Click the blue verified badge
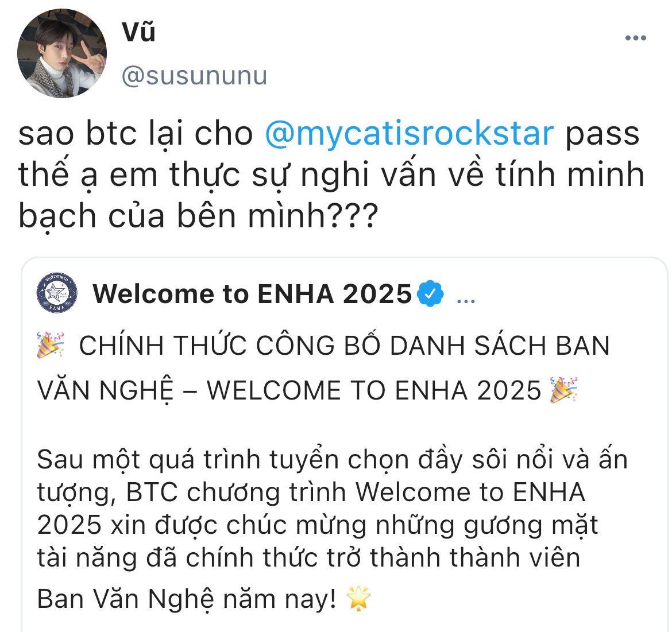This screenshot has width=672, height=632. (430, 294)
